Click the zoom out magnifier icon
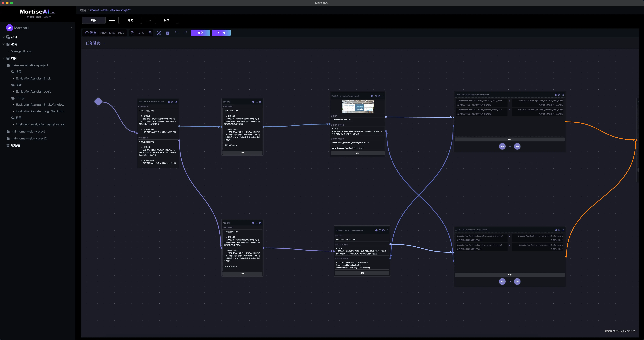Viewport: 644px width, 340px height. 132,33
